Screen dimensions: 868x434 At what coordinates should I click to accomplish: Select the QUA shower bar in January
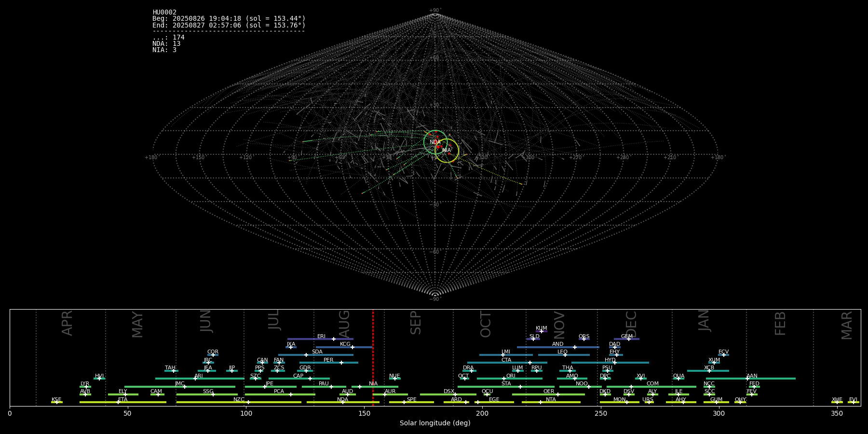678,379
